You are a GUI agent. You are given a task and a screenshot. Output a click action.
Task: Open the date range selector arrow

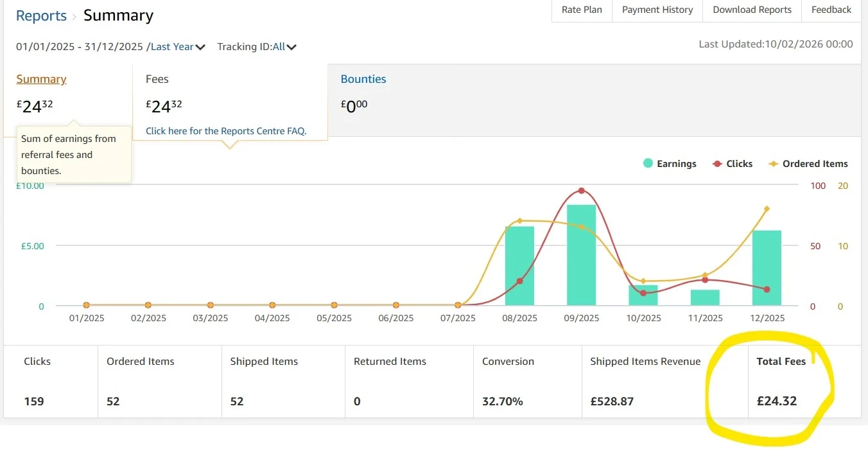pos(199,46)
